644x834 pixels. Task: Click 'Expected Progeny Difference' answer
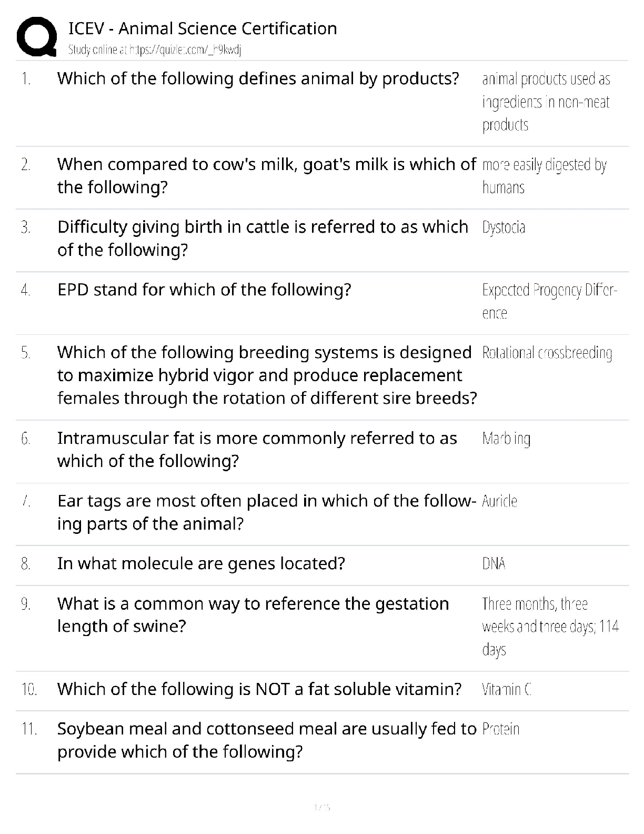pos(549,301)
